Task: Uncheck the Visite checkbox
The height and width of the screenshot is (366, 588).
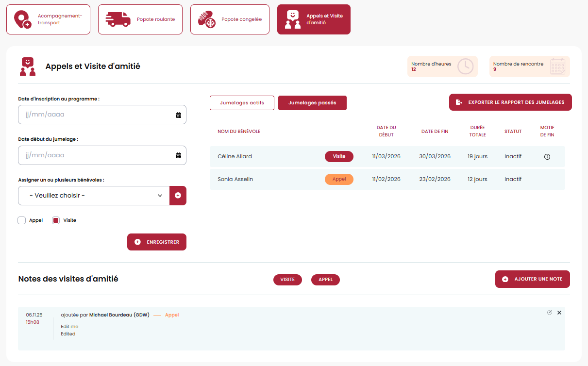Action: (x=56, y=220)
